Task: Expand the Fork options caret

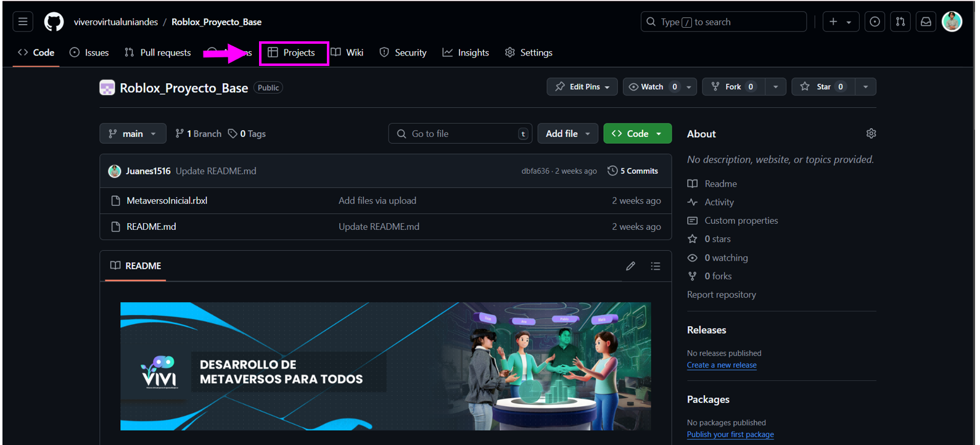Action: pos(775,87)
